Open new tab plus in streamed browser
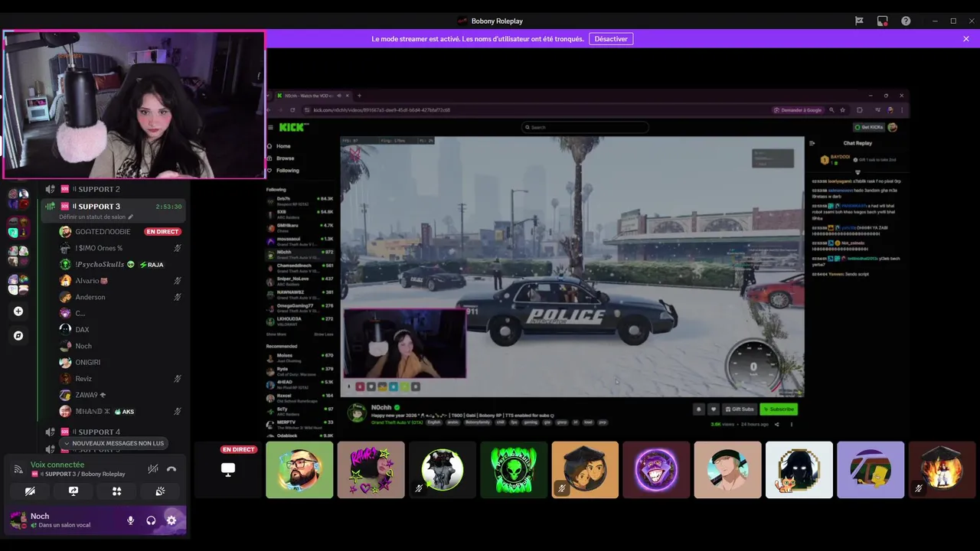The height and width of the screenshot is (551, 980). point(359,96)
